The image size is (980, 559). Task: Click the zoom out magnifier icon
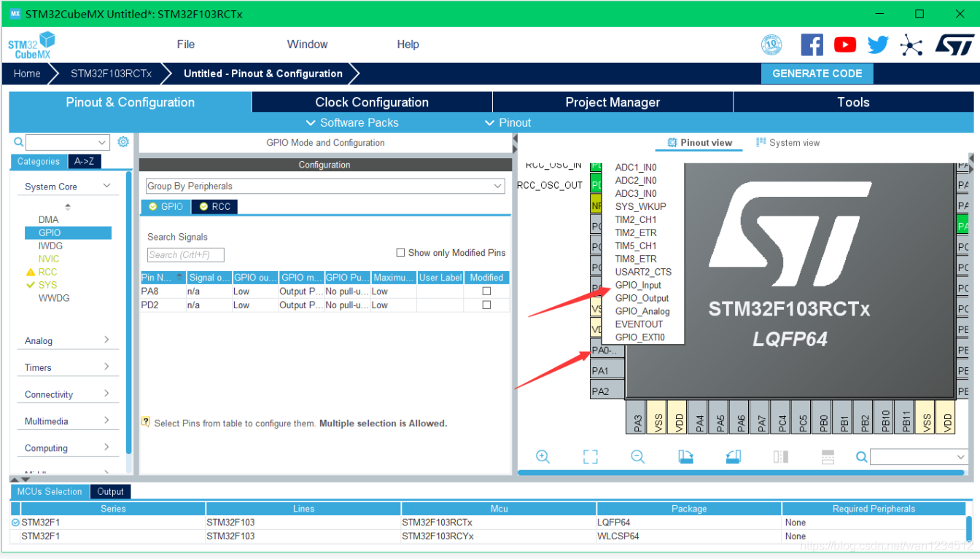(x=638, y=457)
